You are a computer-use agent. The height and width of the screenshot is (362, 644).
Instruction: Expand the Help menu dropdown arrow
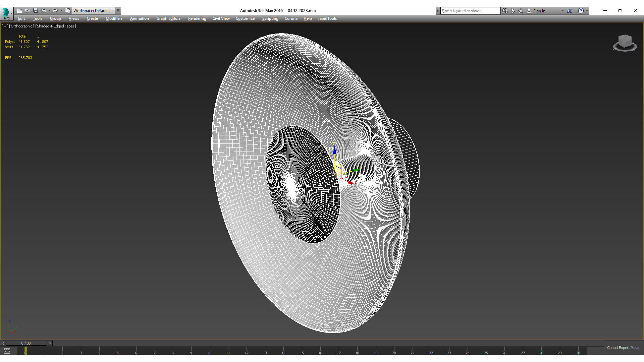(587, 11)
